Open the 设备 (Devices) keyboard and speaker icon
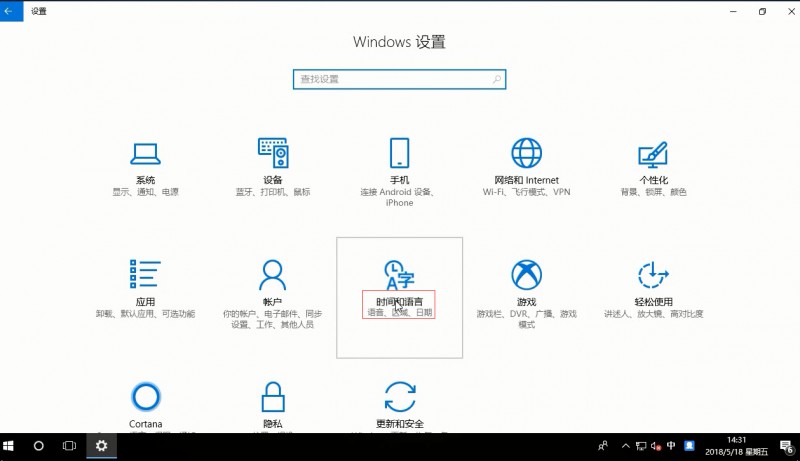This screenshot has width=800, height=461. 273,152
